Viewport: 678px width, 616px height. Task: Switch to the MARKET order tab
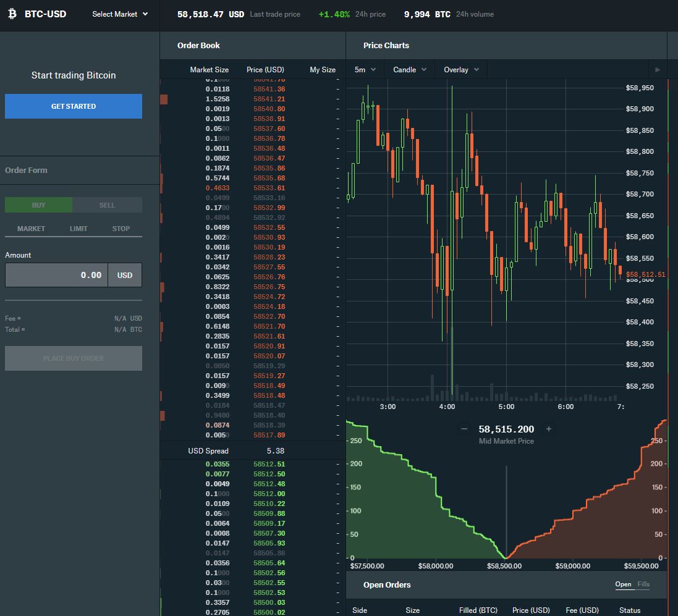click(x=31, y=229)
